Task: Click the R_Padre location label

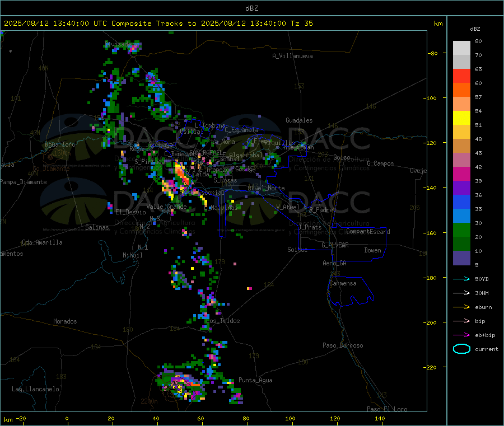Action: tap(321, 210)
